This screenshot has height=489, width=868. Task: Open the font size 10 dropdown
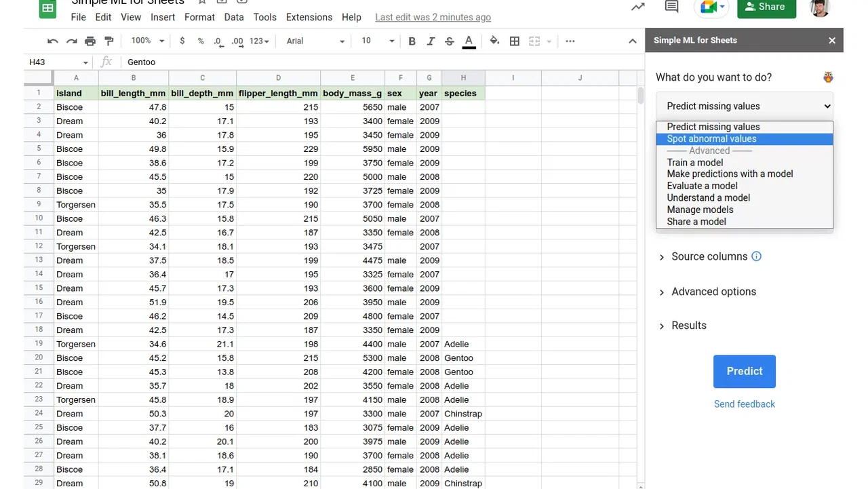coord(378,41)
